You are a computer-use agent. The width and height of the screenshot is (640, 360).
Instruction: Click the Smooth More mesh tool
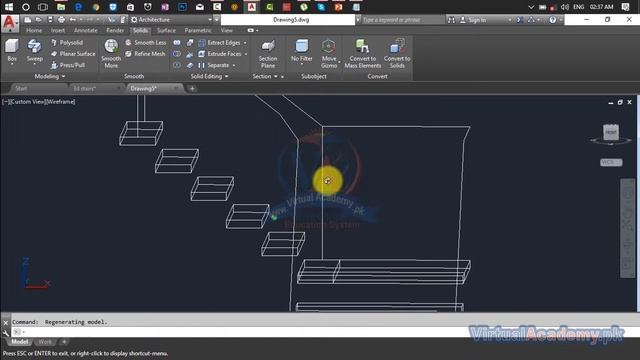coord(111,53)
